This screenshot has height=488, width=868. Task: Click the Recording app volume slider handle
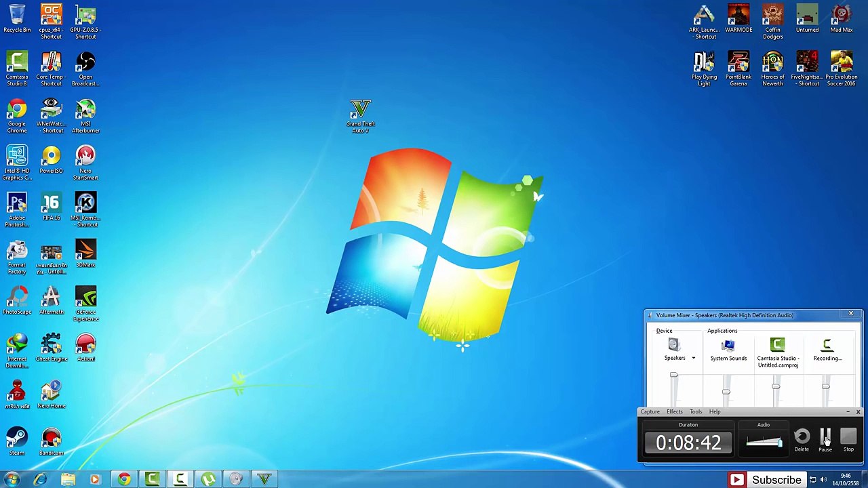(825, 387)
